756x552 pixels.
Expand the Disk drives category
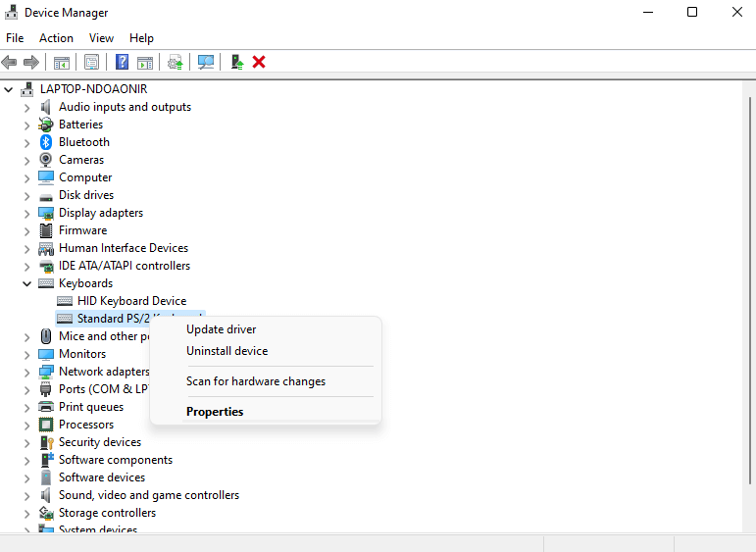coord(27,196)
